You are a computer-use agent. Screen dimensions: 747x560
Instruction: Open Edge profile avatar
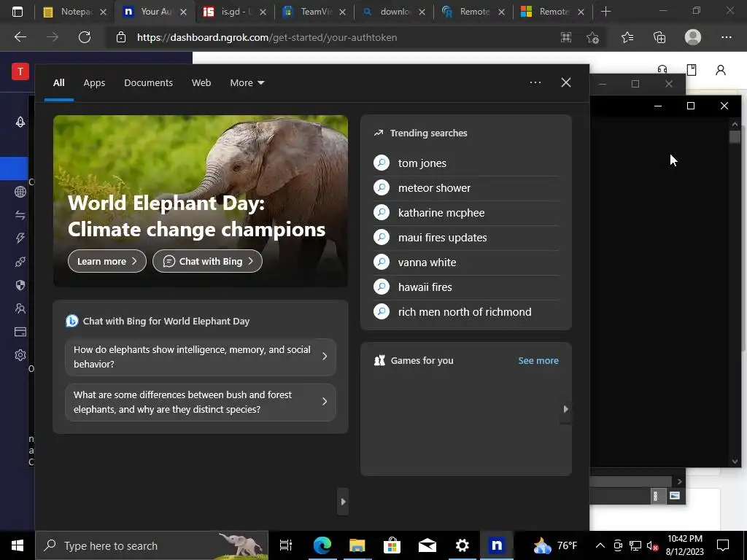coord(693,37)
